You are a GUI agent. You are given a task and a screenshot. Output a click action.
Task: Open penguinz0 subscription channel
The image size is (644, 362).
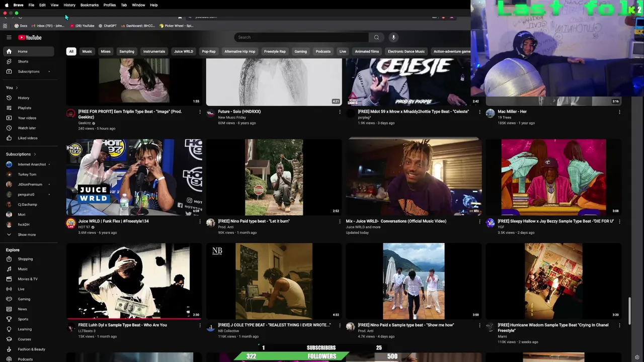[x=28, y=195]
